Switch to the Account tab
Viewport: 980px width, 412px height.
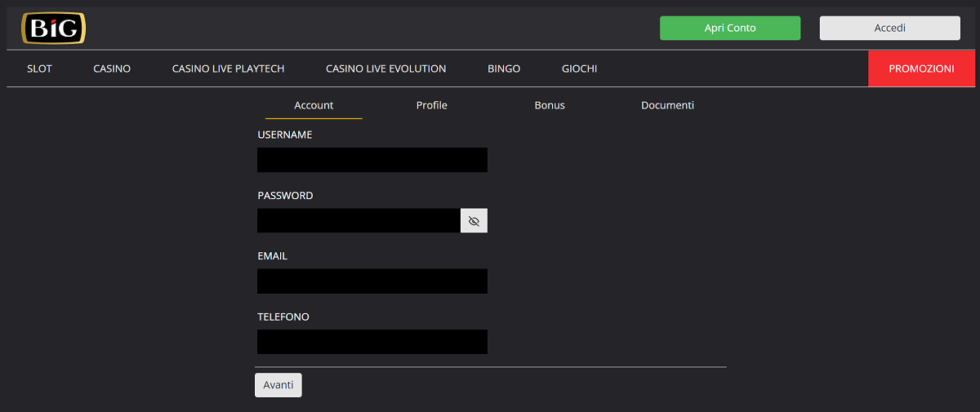[x=314, y=105]
